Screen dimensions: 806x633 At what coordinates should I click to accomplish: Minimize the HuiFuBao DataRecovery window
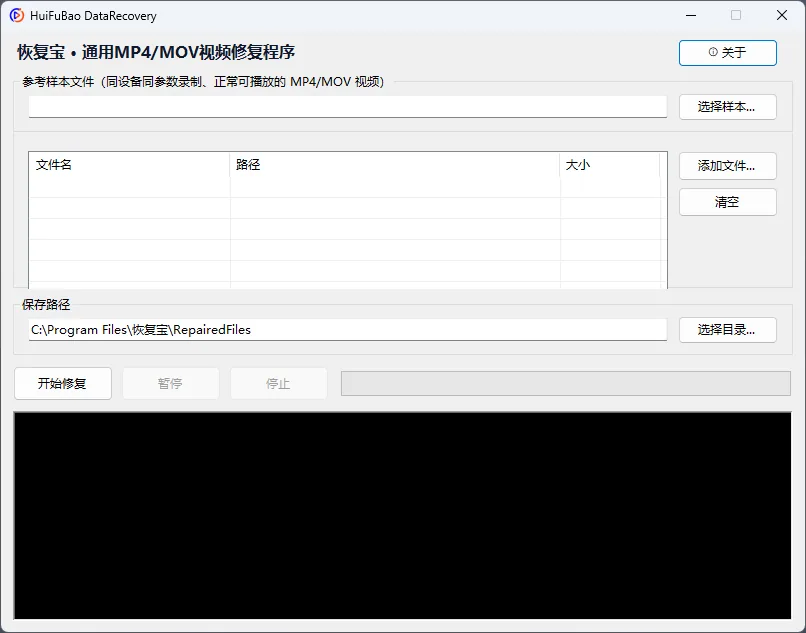[691, 15]
